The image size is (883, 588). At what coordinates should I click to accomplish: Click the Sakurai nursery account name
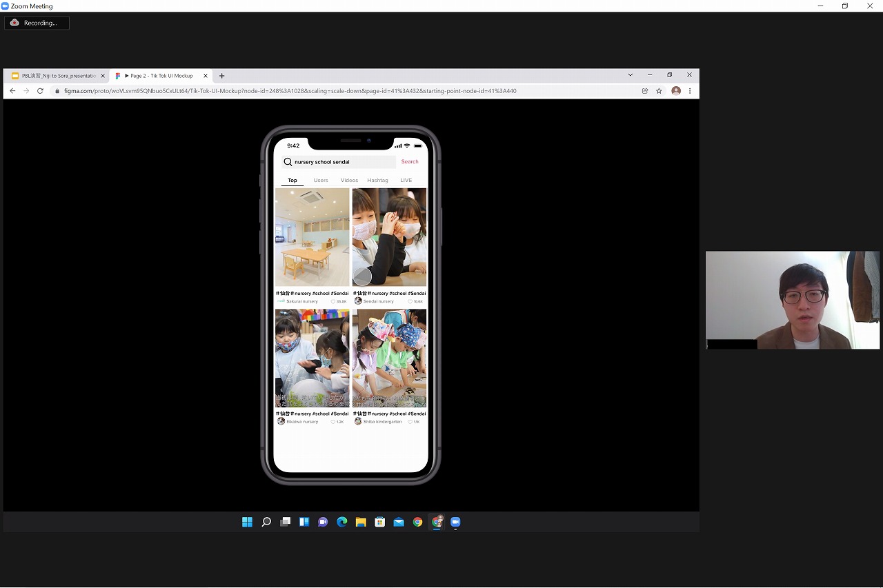coord(302,301)
